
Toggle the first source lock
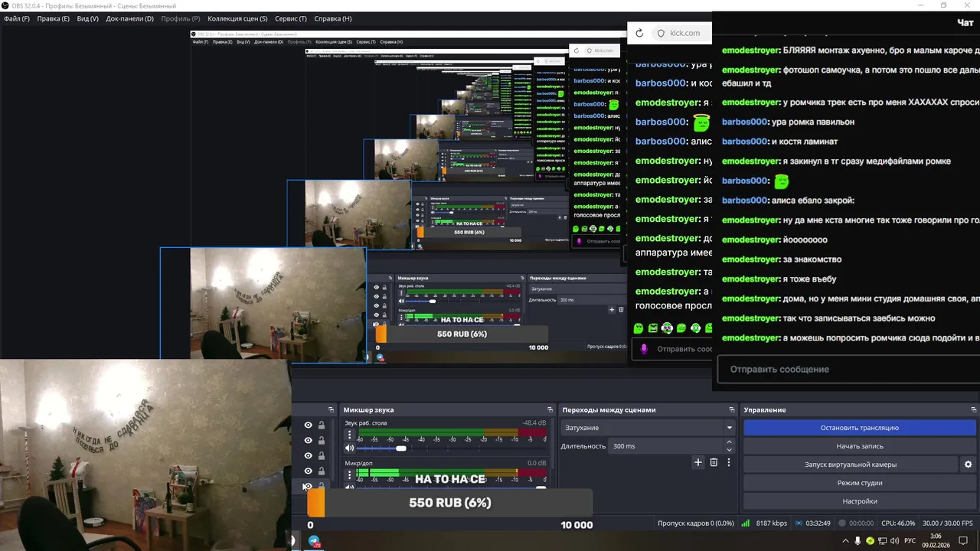pyautogui.click(x=322, y=425)
